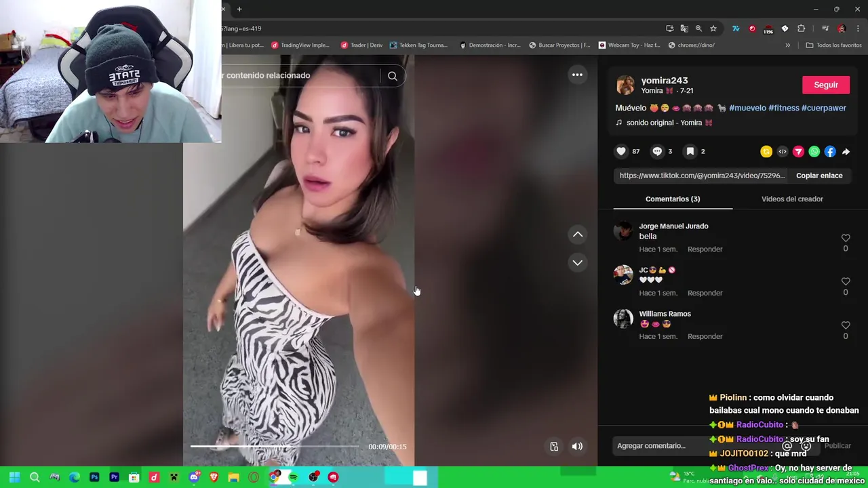Click Copiar enlace button
868x488 pixels.
point(819,176)
